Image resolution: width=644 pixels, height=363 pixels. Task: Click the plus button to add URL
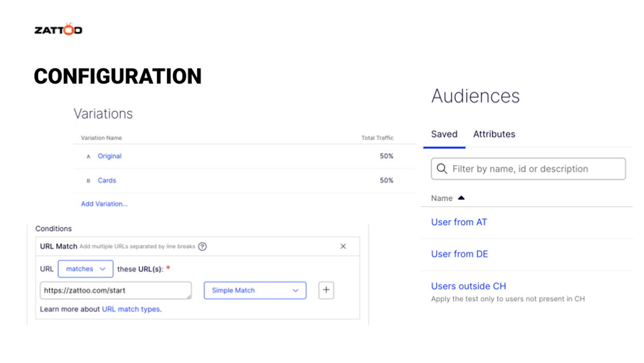click(326, 290)
